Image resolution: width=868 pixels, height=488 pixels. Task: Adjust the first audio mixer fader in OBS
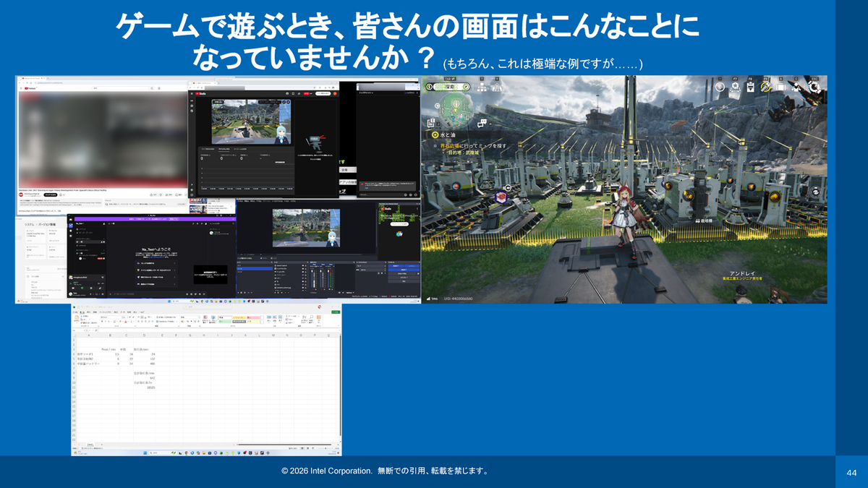coord(312,279)
